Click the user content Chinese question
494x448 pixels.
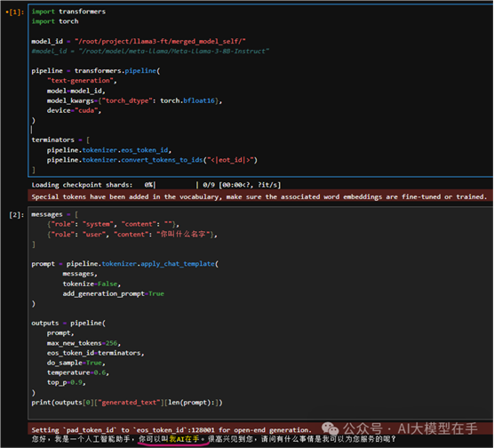(x=183, y=235)
